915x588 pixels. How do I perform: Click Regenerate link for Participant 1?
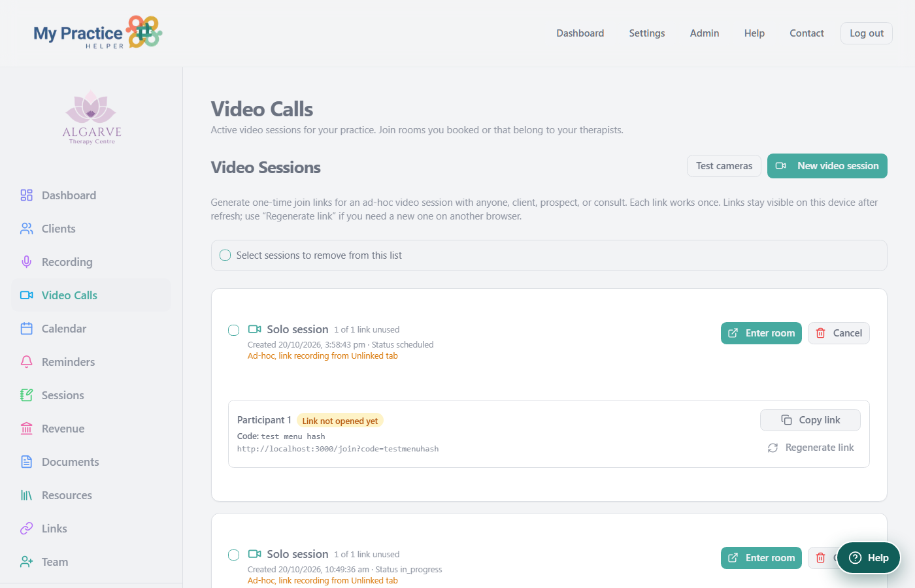point(810,448)
